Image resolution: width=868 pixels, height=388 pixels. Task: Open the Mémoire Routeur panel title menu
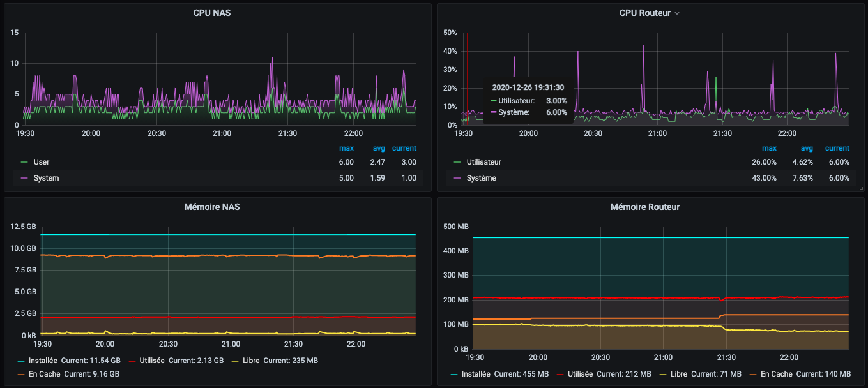[x=644, y=207]
